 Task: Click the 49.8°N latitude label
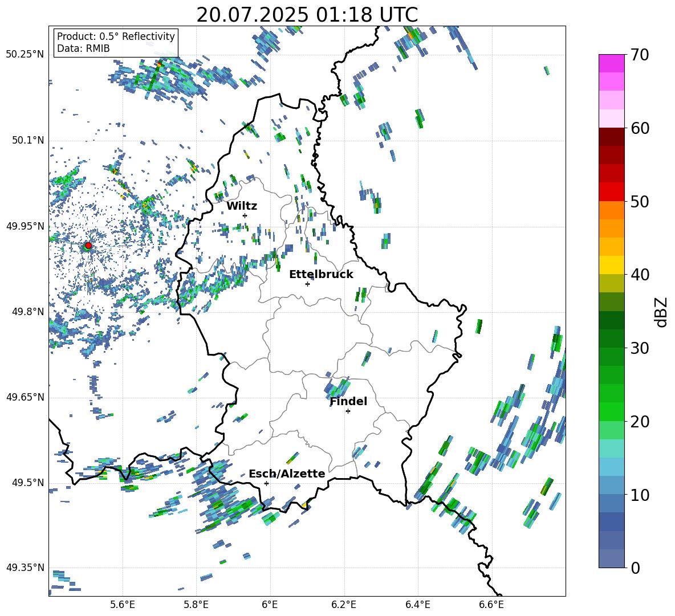(27, 311)
